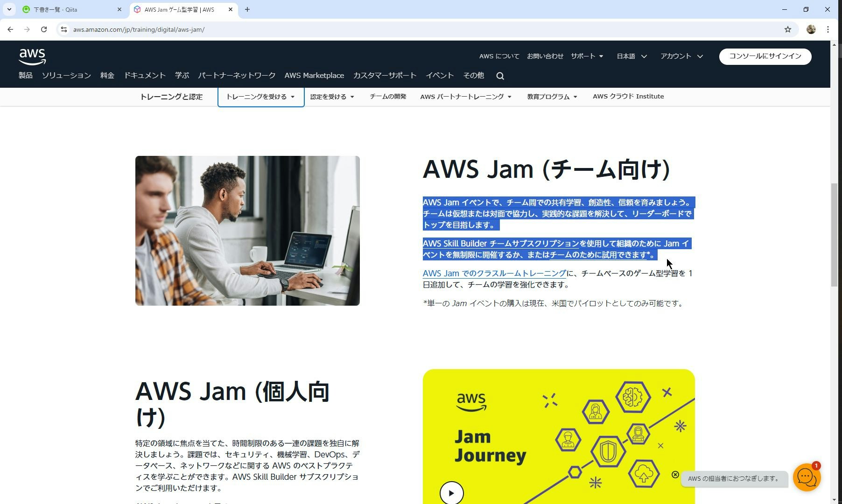Click the Jam Journey video thumbnail
The image size is (842, 504).
(559, 436)
